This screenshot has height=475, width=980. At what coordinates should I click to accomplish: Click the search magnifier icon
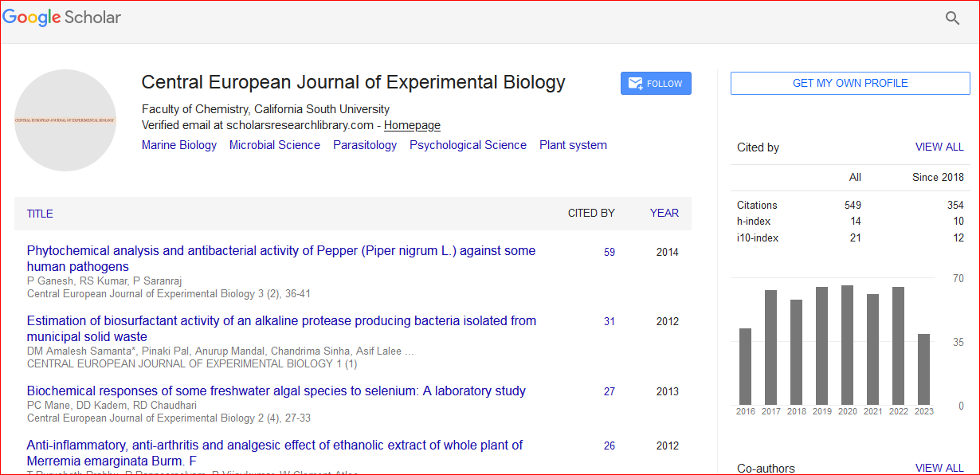[x=952, y=18]
